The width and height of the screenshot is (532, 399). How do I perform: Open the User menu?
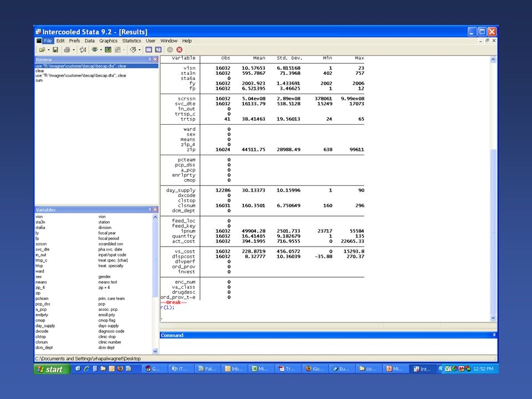click(x=150, y=40)
